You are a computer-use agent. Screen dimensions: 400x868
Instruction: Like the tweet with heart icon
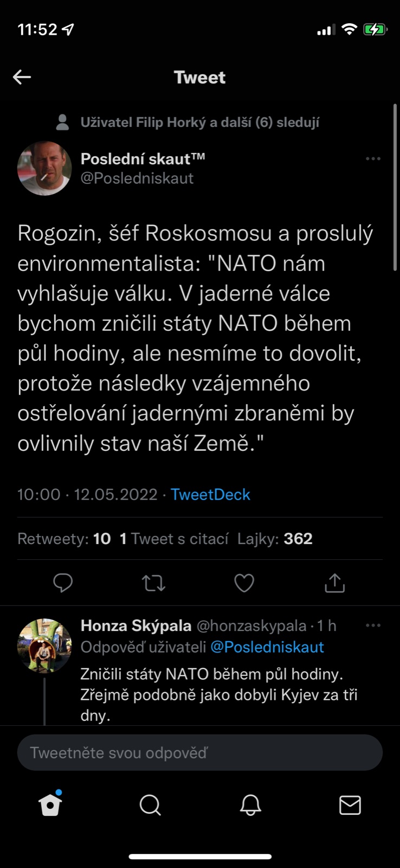[244, 583]
